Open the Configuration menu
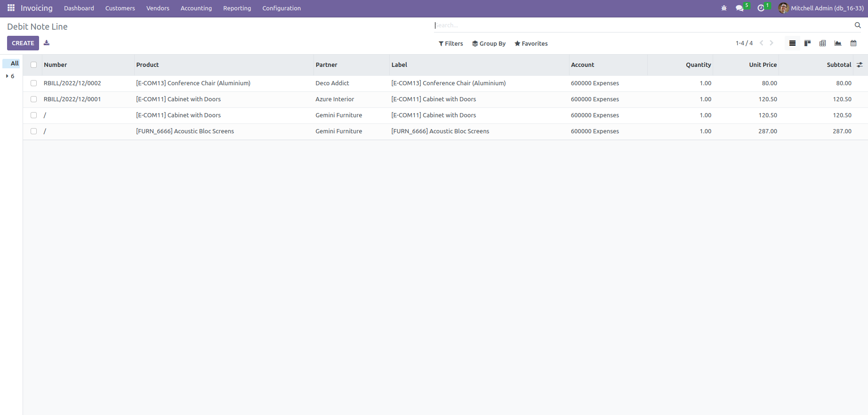This screenshot has height=415, width=868. point(281,8)
